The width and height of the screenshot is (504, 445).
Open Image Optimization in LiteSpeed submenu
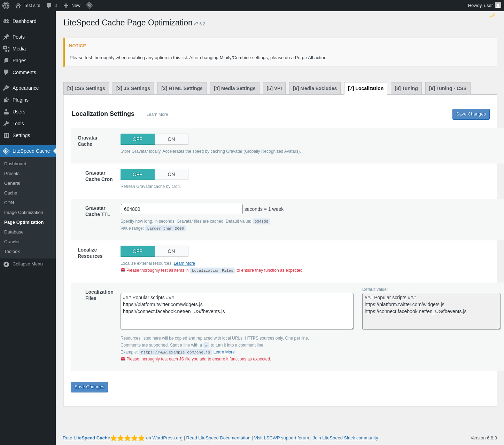click(24, 213)
